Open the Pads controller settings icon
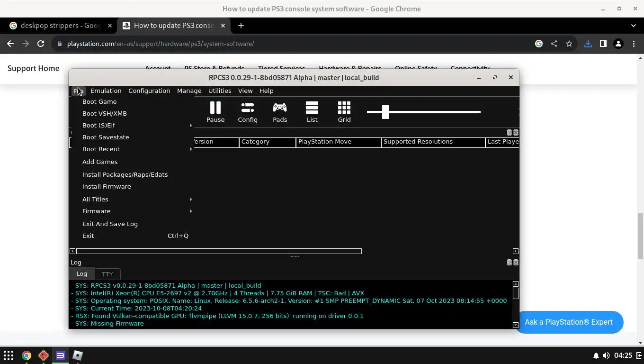This screenshot has height=364, width=644. pos(280,112)
